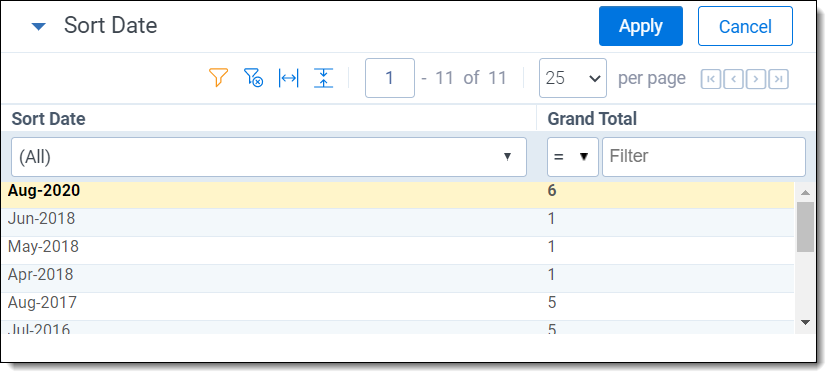Screen dimensions: 832x378
Task: Click the current page number field
Action: pyautogui.click(x=389, y=78)
